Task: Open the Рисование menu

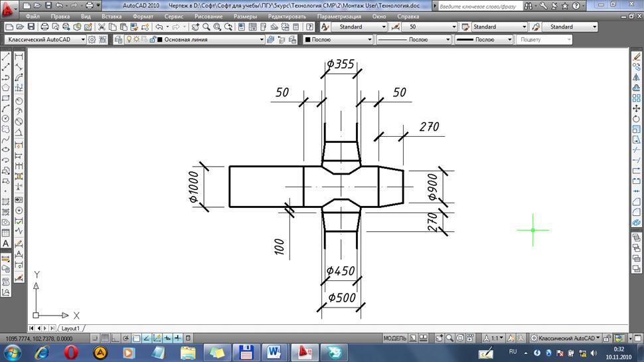Action: [209, 15]
